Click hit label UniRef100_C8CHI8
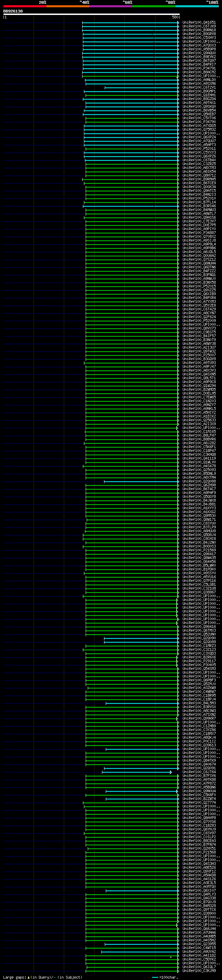Image resolution: width=222 pixels, height=980 pixels. pyautogui.click(x=199, y=539)
